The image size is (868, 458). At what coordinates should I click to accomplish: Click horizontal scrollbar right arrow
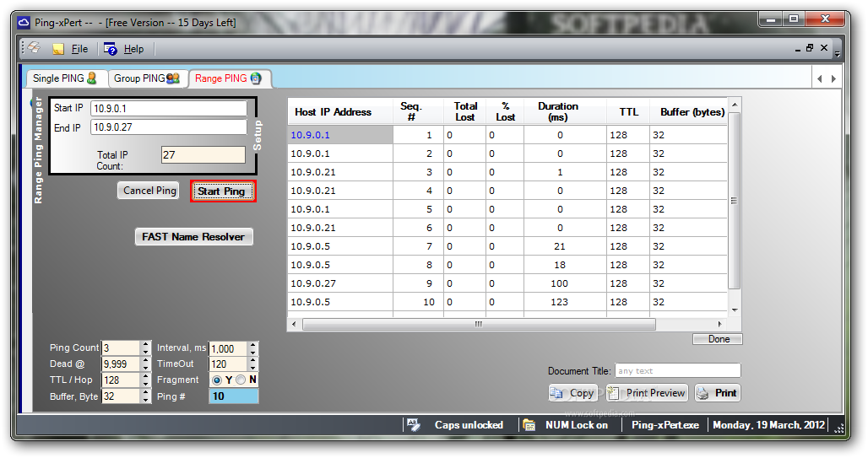tap(719, 324)
